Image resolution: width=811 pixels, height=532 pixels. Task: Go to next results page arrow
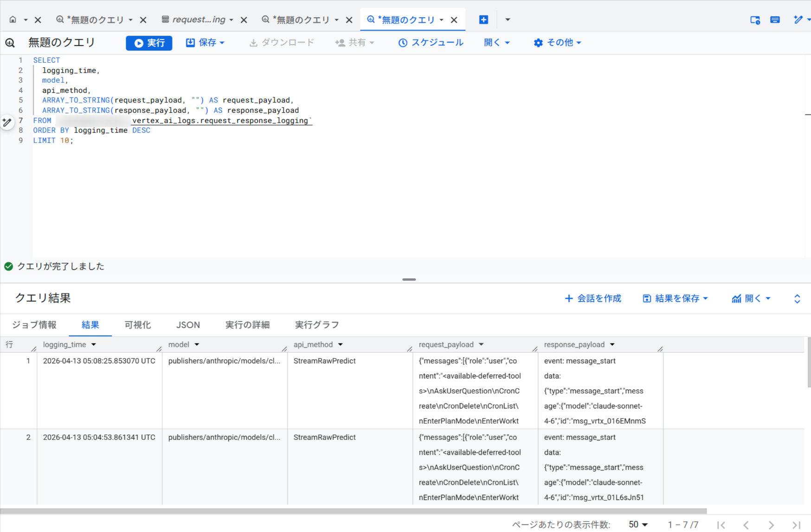[x=771, y=525]
